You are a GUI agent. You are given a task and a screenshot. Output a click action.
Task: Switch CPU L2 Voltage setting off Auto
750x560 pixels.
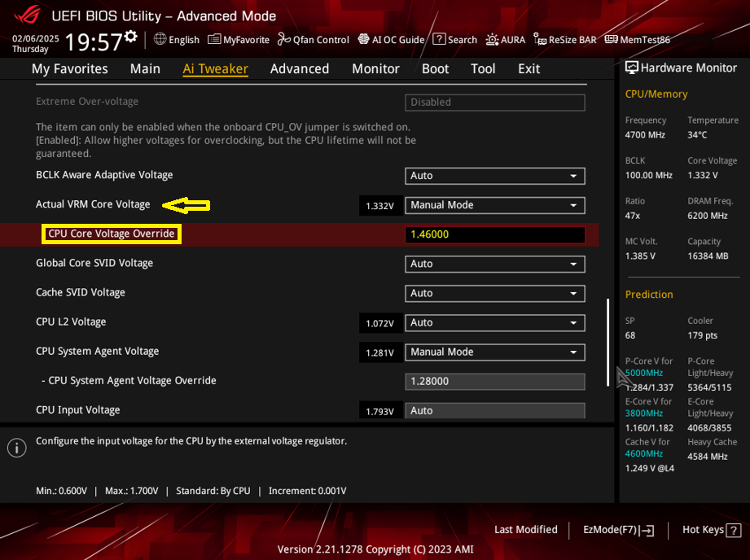[x=494, y=322]
